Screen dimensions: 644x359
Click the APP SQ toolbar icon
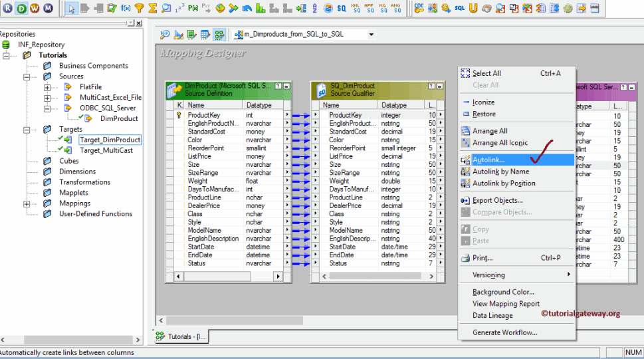[x=370, y=8]
